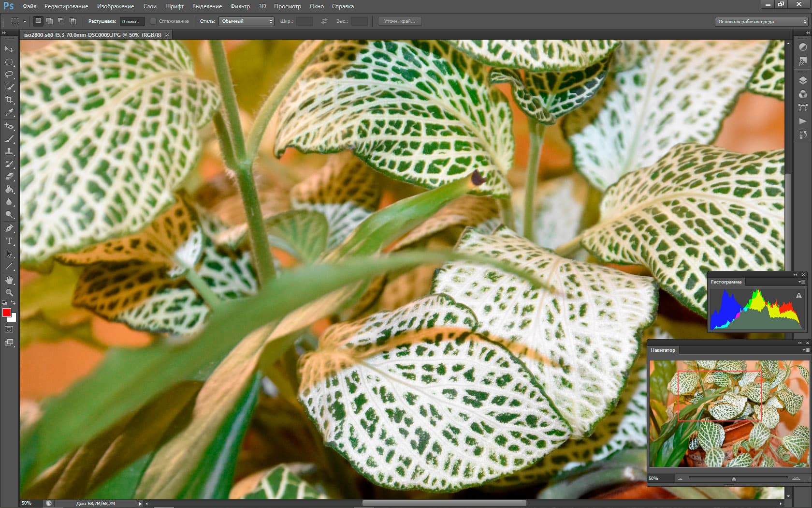The image size is (812, 508).
Task: Select the History Brush tool
Action: point(9,164)
